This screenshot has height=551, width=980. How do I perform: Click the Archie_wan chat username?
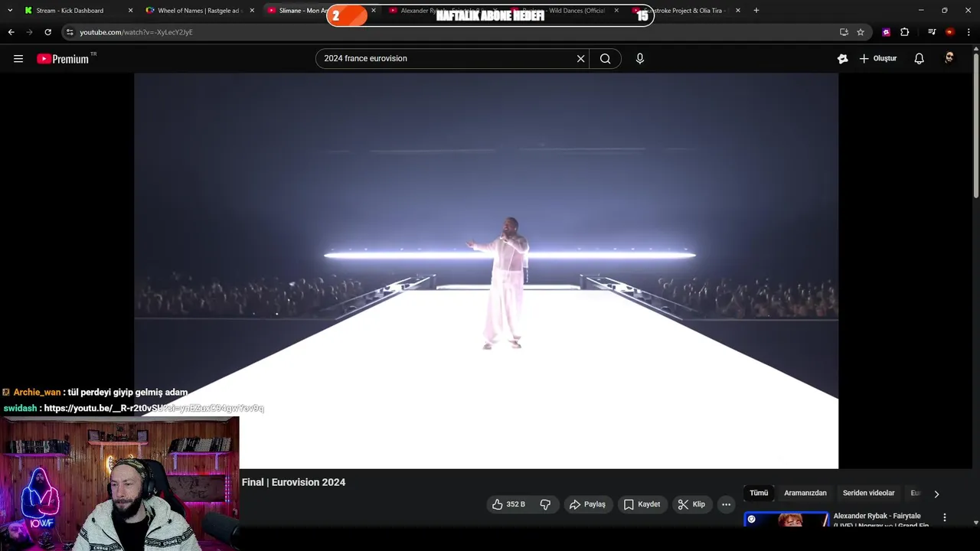(37, 393)
